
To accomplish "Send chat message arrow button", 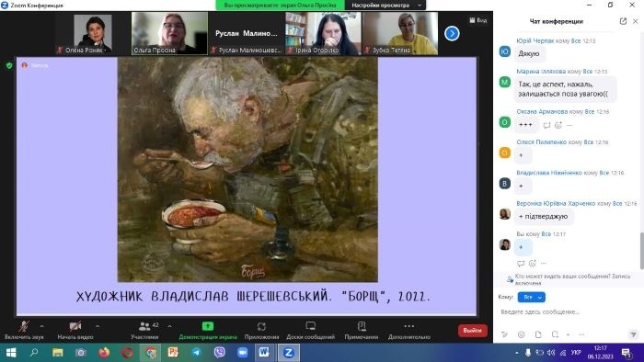I will (633, 335).
